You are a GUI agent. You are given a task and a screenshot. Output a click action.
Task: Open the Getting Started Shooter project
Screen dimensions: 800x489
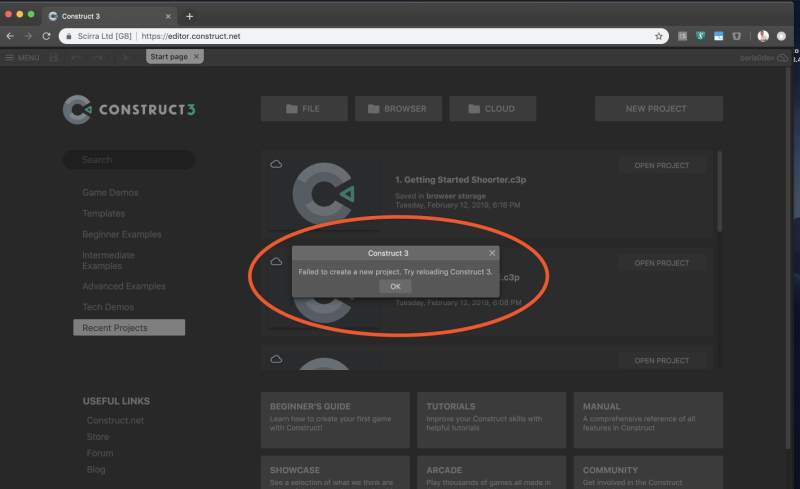pos(661,166)
